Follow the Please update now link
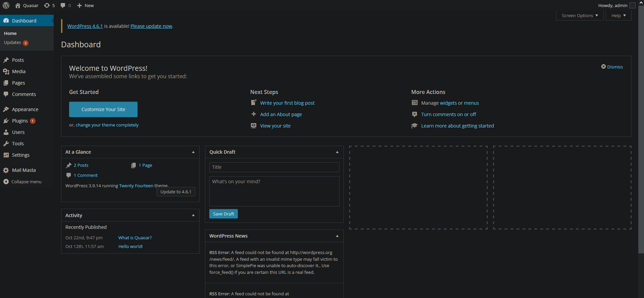 (151, 26)
